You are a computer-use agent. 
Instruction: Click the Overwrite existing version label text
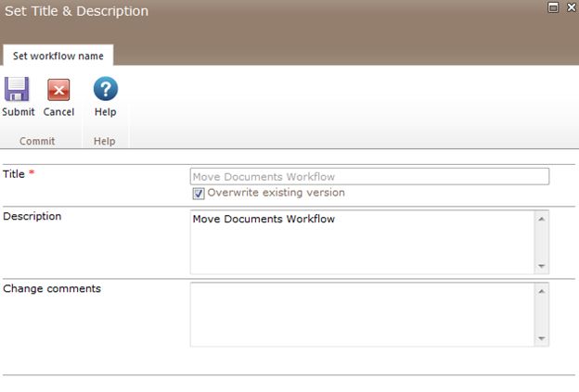click(276, 192)
